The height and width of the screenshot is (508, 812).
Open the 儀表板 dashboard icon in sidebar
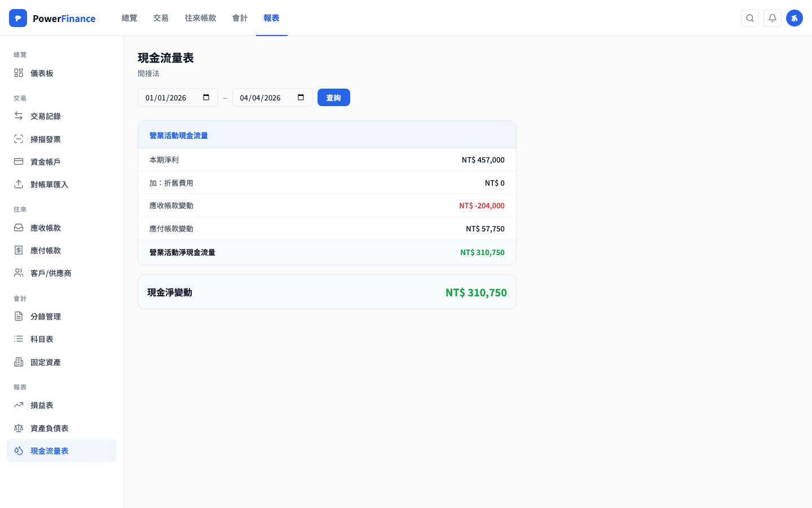(x=18, y=73)
